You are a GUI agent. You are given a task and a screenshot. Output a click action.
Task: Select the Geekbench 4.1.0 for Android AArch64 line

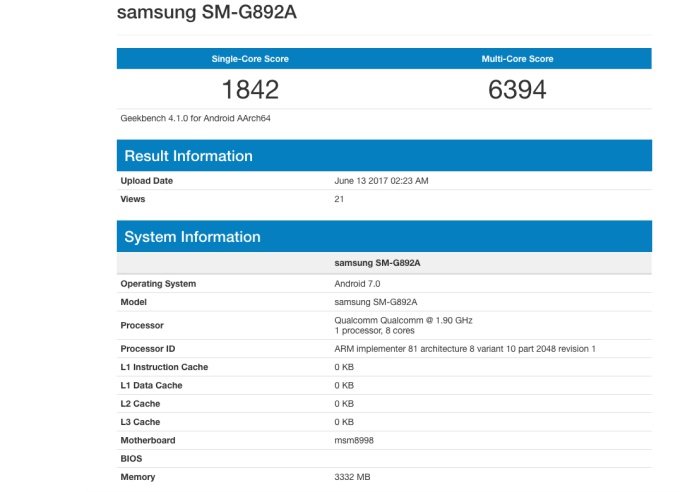coord(196,118)
